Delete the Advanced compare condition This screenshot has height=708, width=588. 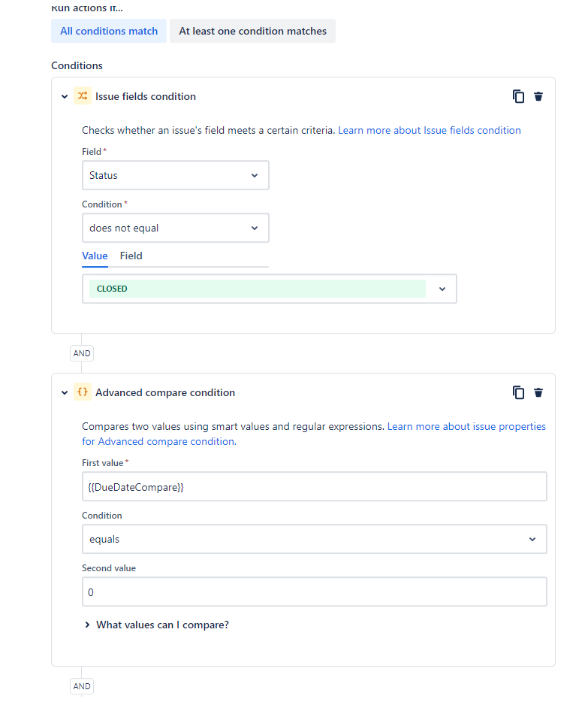click(x=538, y=392)
